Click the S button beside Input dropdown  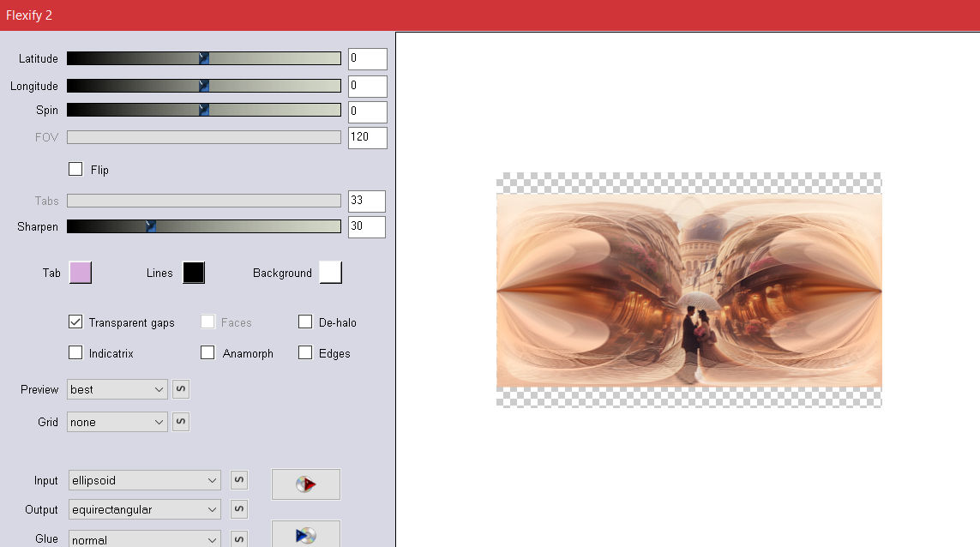pos(239,480)
